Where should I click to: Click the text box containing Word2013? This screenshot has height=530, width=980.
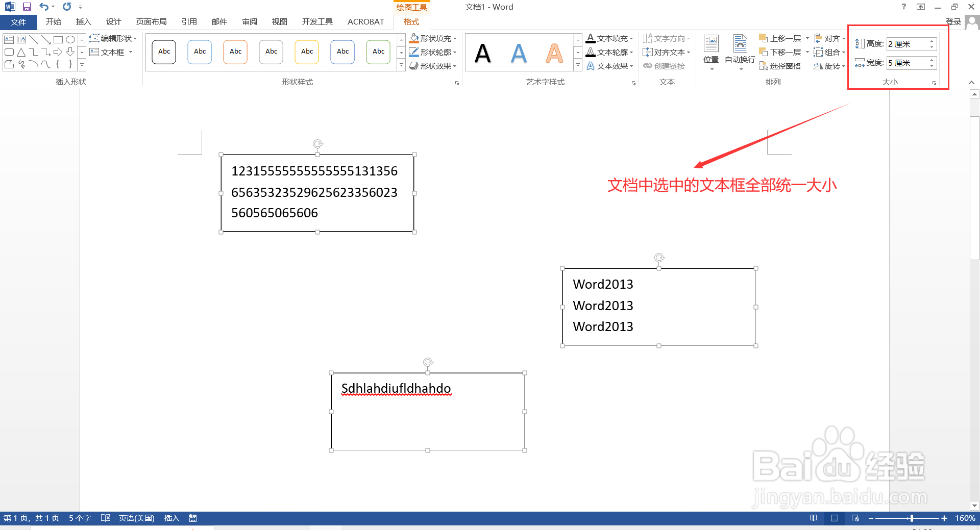tap(659, 307)
